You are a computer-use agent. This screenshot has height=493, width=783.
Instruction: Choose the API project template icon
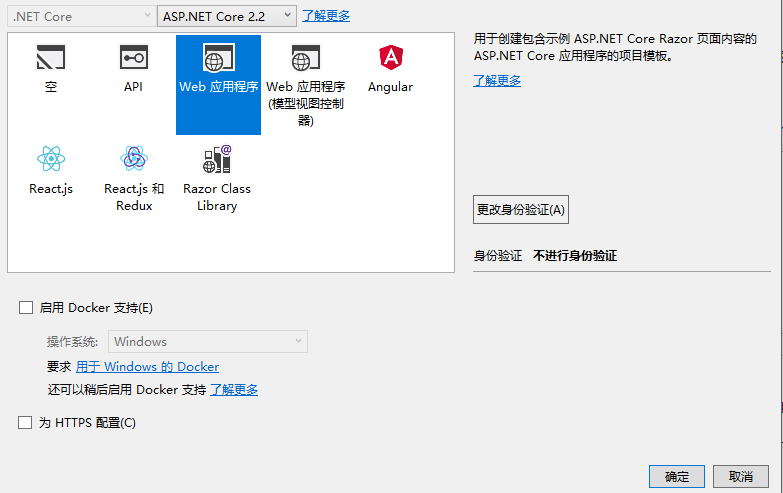[133, 57]
